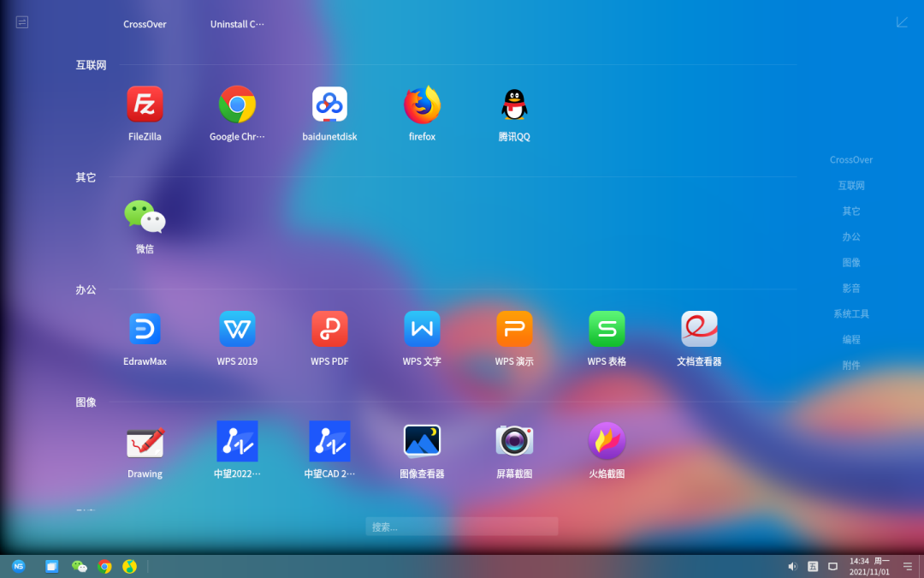
Task: Jump to 图像 category in sidebar
Action: [851, 263]
